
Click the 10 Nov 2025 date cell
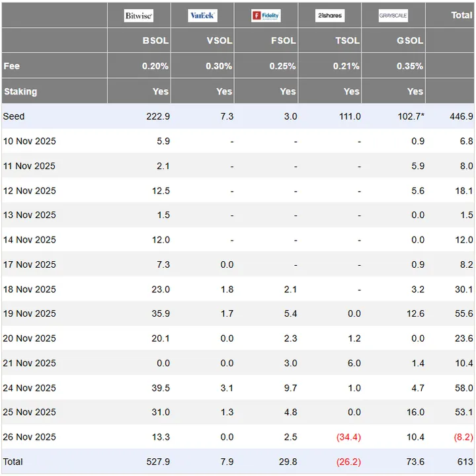point(30,141)
